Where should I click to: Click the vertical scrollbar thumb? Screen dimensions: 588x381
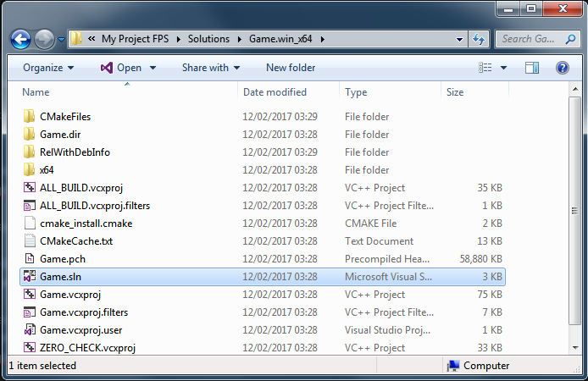click(575, 211)
